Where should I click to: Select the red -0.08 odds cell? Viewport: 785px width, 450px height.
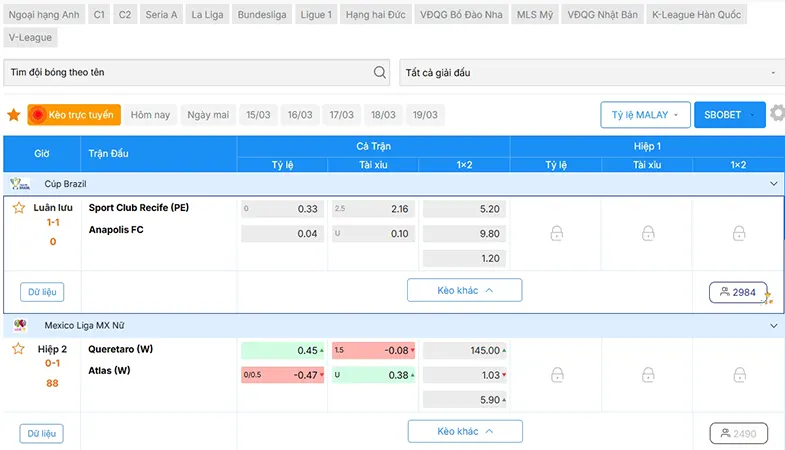(x=373, y=350)
